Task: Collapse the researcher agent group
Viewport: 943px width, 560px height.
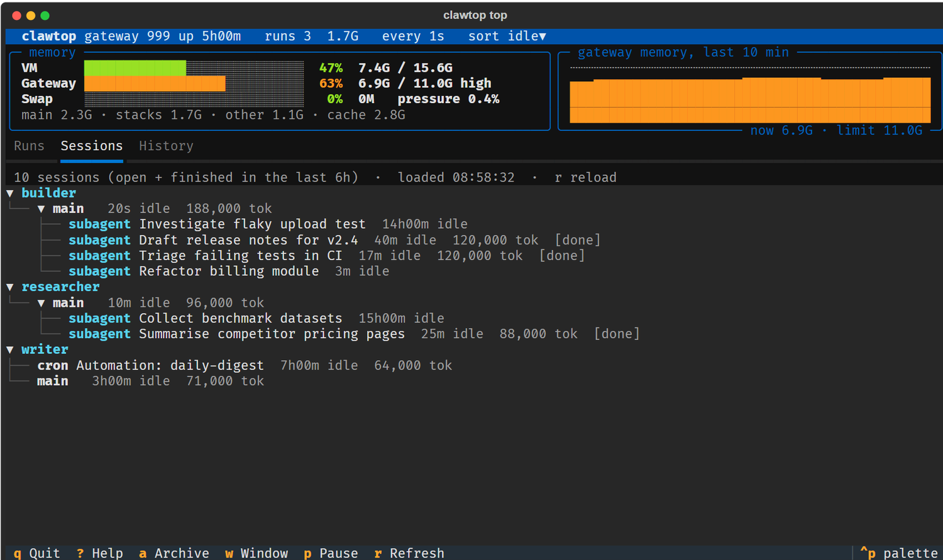Action: tap(10, 287)
